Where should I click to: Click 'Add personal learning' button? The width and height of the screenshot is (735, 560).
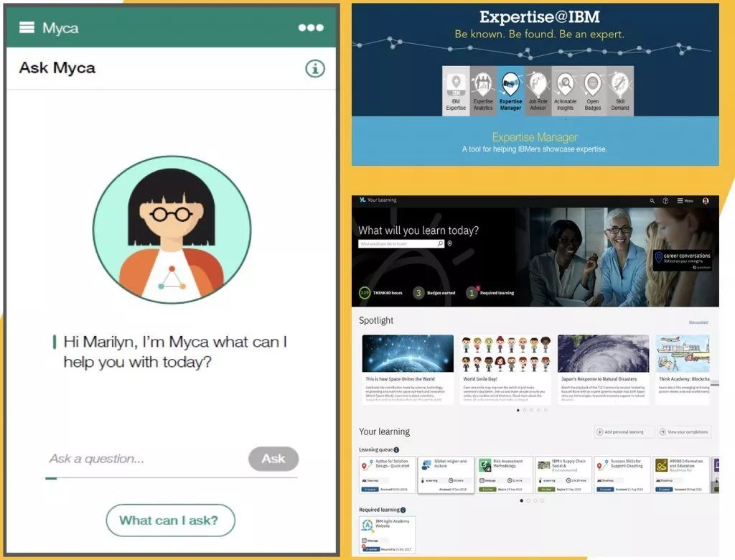[623, 432]
